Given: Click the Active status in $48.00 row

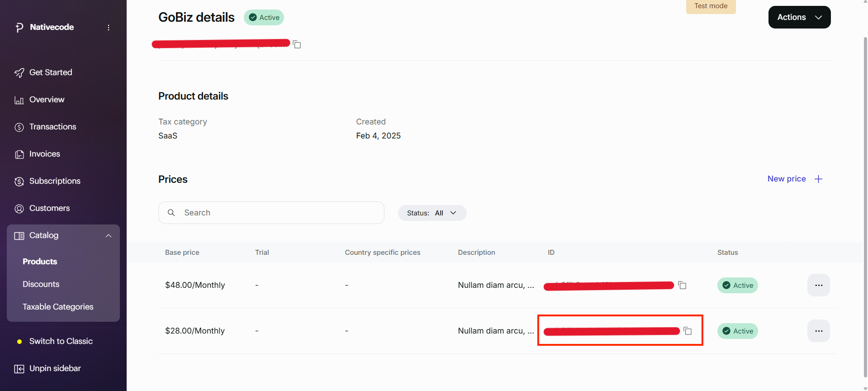Looking at the screenshot, I should pyautogui.click(x=738, y=285).
